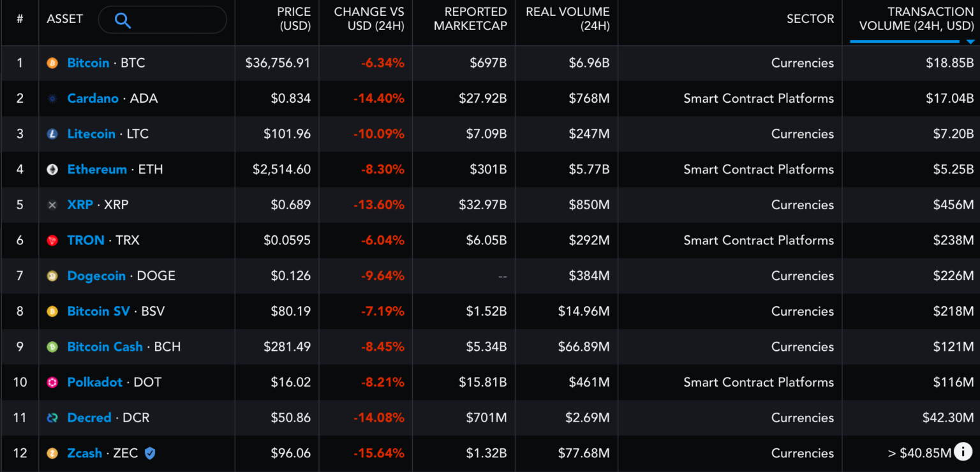The image size is (980, 472).
Task: Sort by Change vs USD (24H) header
Action: coord(369,19)
